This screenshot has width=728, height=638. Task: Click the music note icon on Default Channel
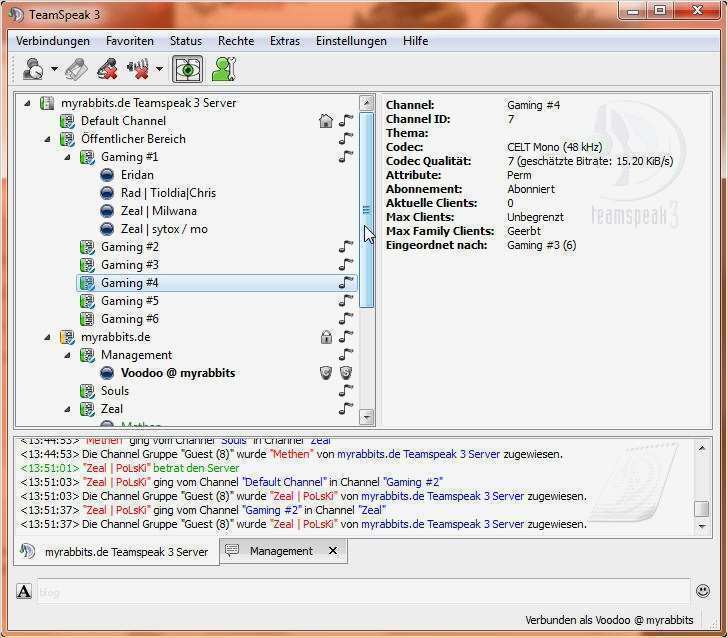click(x=346, y=120)
